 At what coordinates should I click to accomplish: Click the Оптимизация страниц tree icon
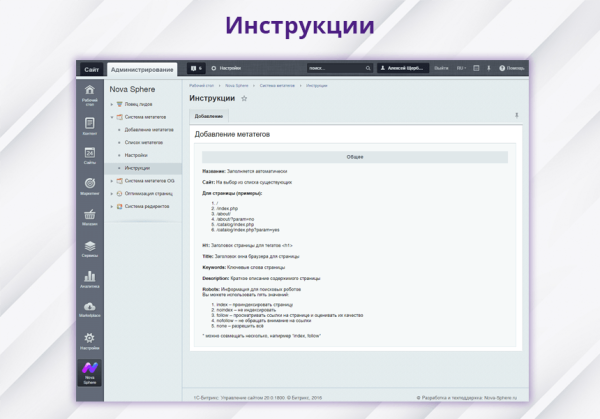[119, 194]
